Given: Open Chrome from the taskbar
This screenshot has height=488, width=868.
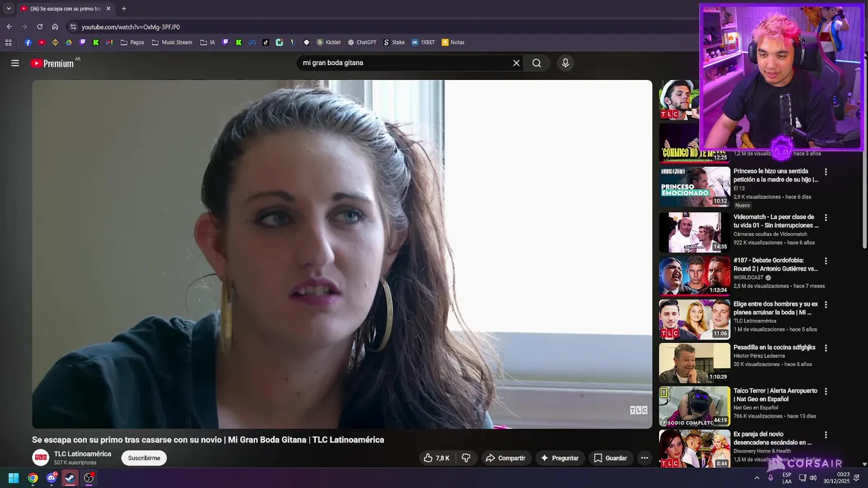Looking at the screenshot, I should (x=33, y=478).
